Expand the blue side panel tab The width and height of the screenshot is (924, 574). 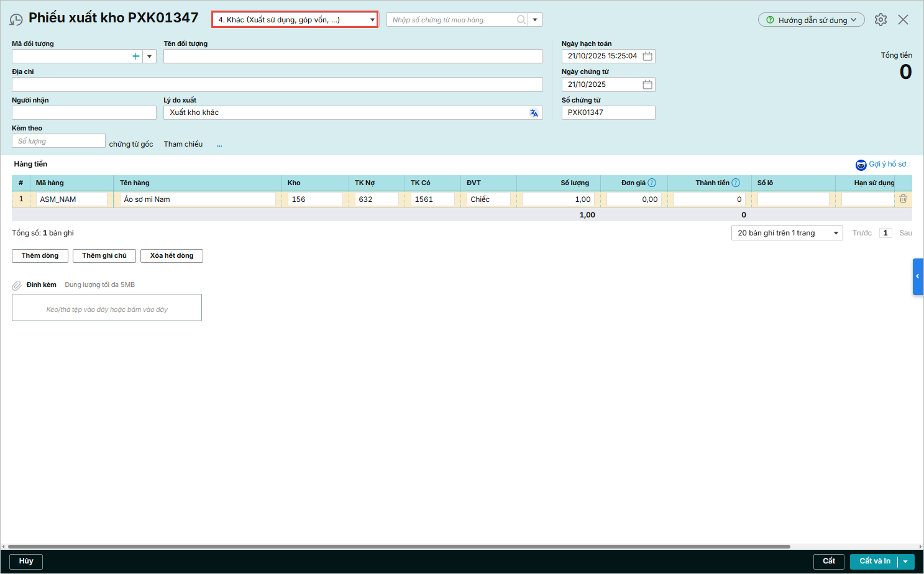coord(917,276)
